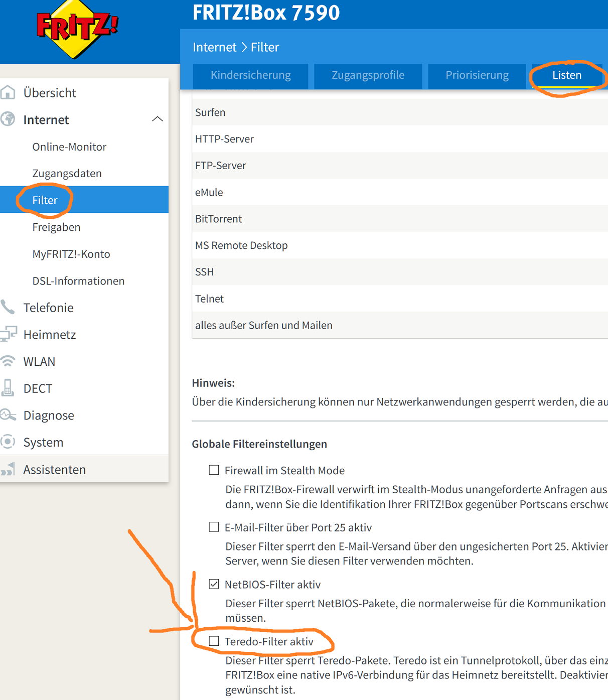Click the house icon beside Übersicht

point(8,92)
